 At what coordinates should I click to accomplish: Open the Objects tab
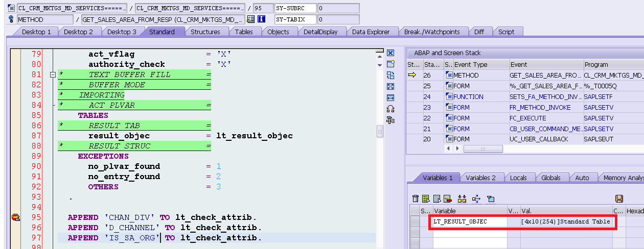tap(278, 32)
